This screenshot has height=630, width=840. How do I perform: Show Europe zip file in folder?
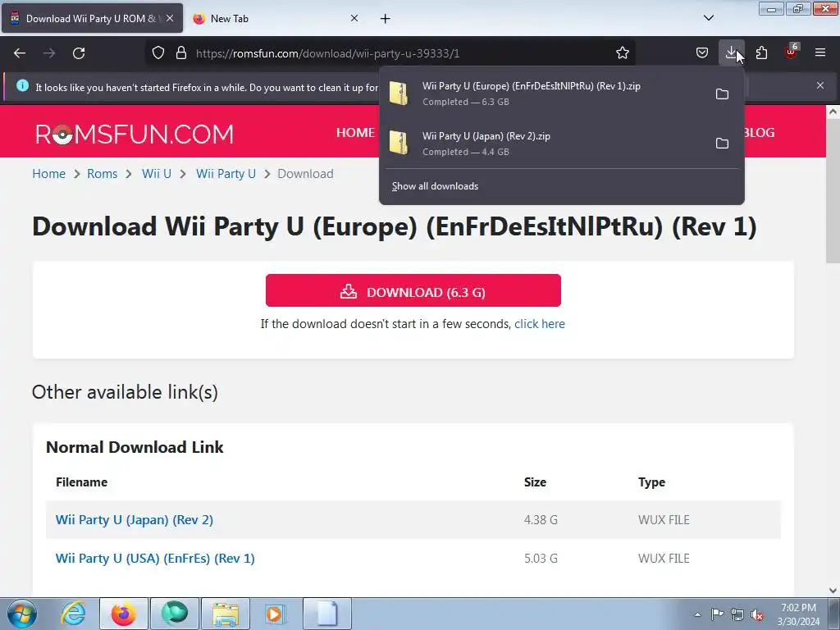point(722,94)
